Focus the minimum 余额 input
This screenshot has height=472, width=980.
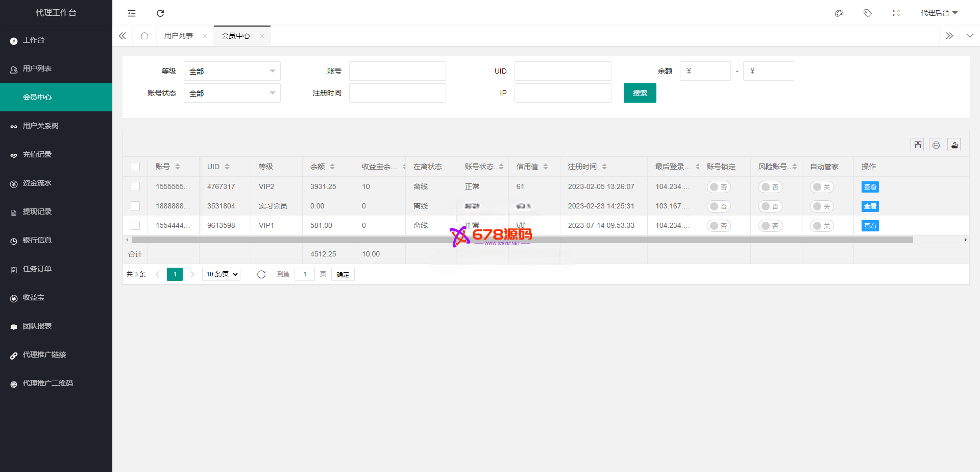[x=705, y=71]
